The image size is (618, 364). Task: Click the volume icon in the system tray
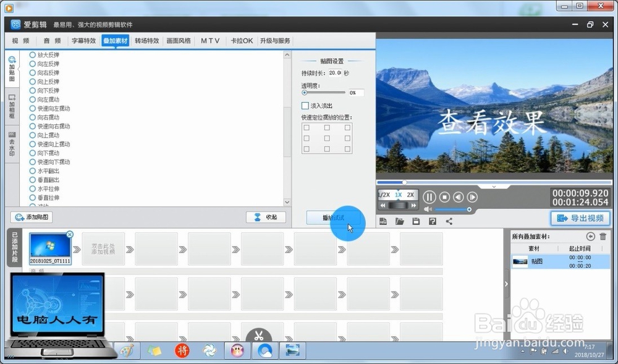[566, 351]
